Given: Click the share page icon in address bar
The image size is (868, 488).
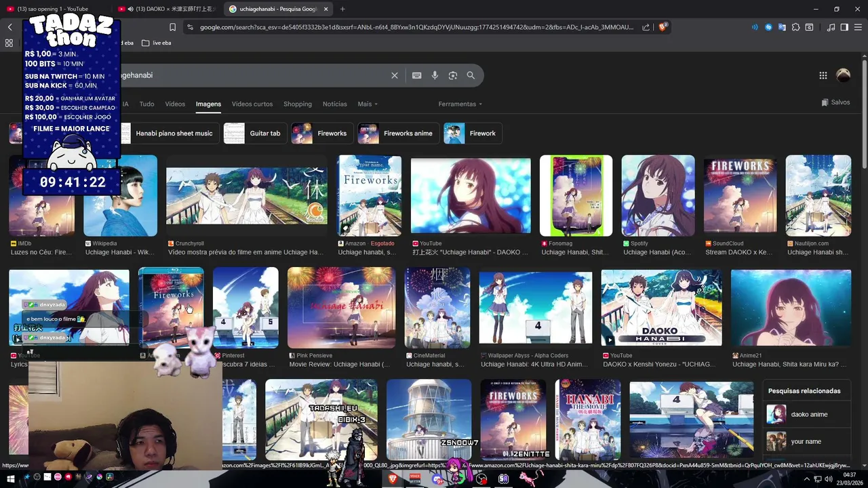Looking at the screenshot, I should 645,27.
